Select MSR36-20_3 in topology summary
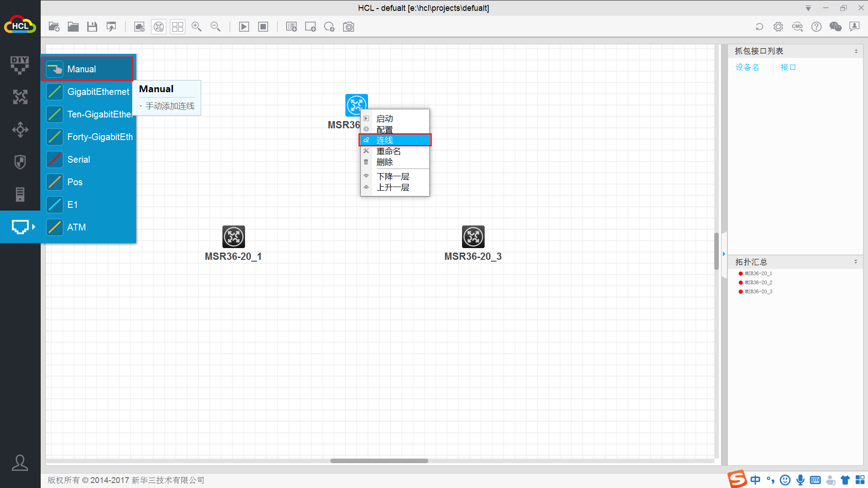 click(758, 291)
